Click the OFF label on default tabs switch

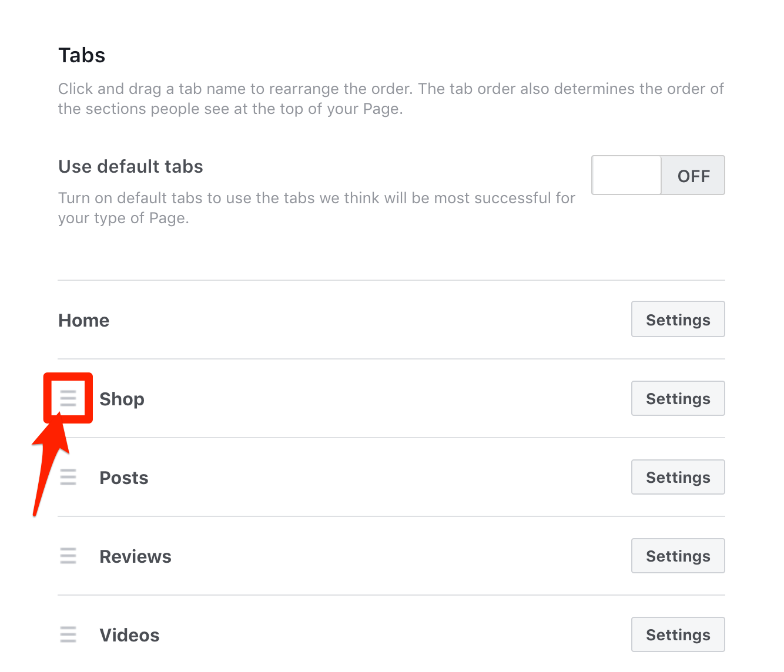coord(693,176)
